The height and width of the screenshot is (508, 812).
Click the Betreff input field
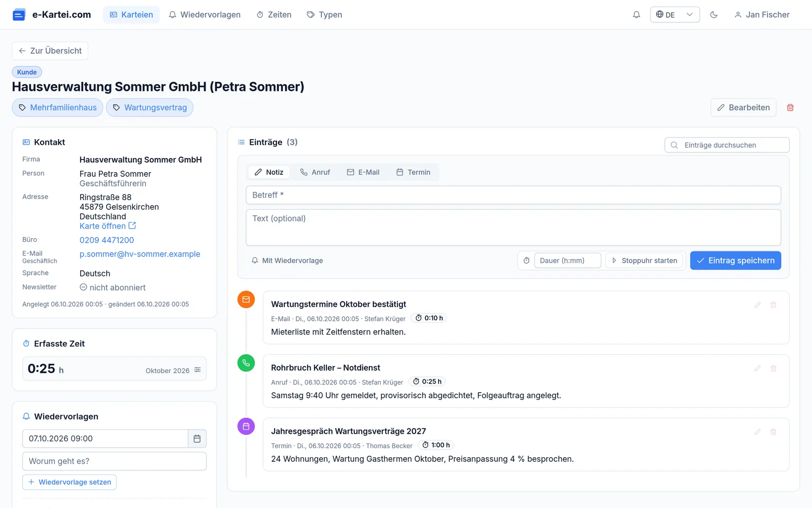514,195
